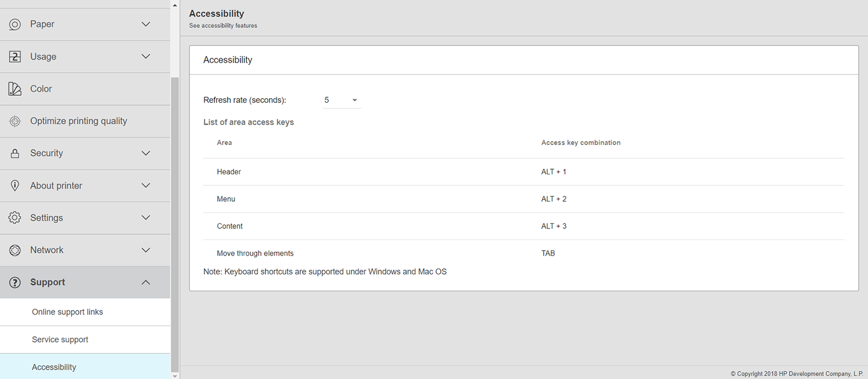This screenshot has width=868, height=379.
Task: Click the Color swatch book icon
Action: [15, 89]
